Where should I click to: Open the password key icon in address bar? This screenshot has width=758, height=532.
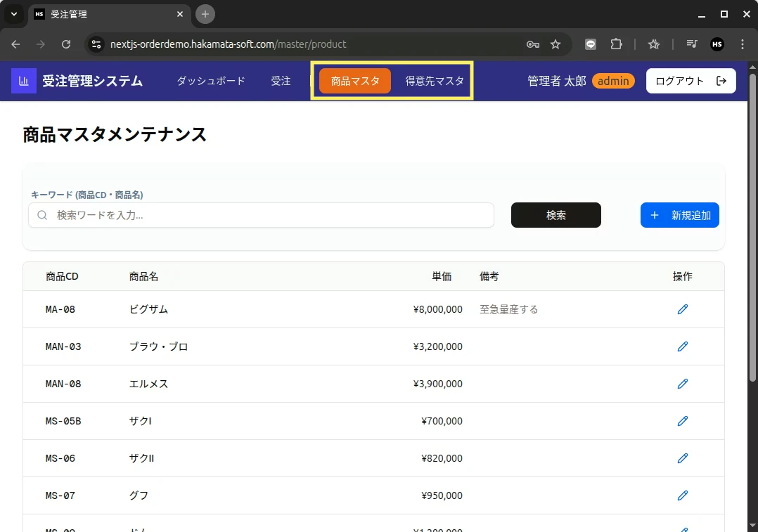(x=533, y=44)
